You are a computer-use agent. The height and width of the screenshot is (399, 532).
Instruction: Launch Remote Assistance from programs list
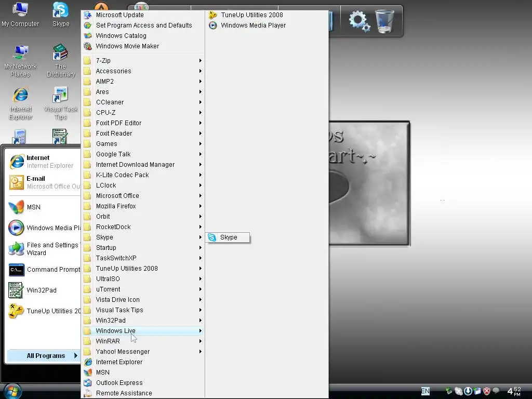[x=143, y=393]
